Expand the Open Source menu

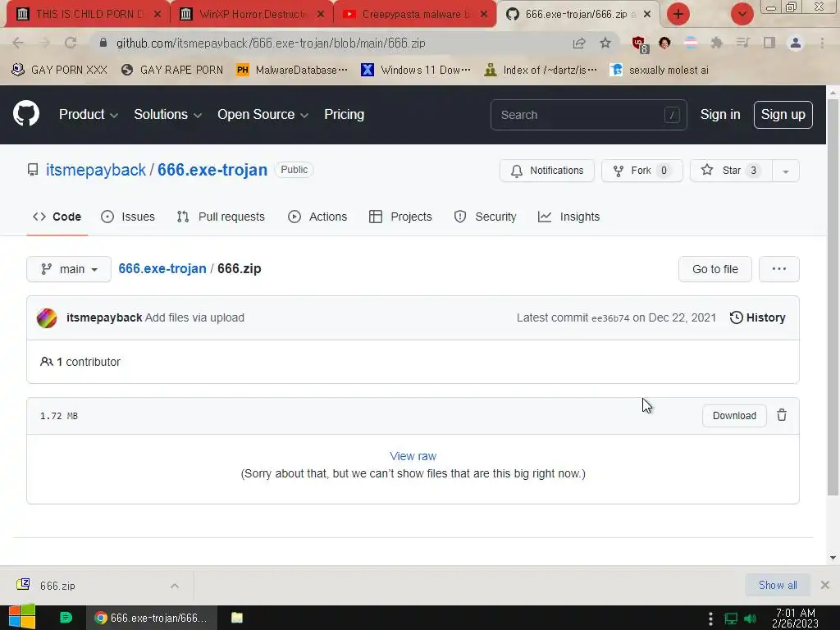pyautogui.click(x=262, y=115)
